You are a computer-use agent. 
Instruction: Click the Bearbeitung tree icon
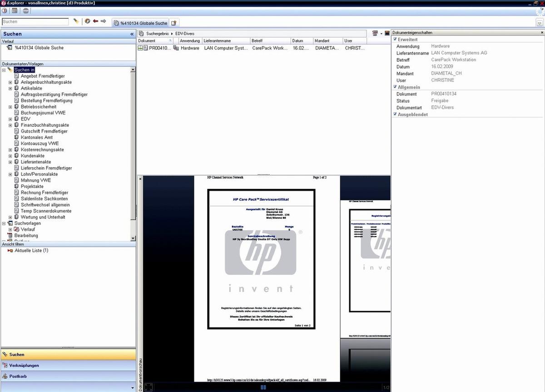point(10,235)
